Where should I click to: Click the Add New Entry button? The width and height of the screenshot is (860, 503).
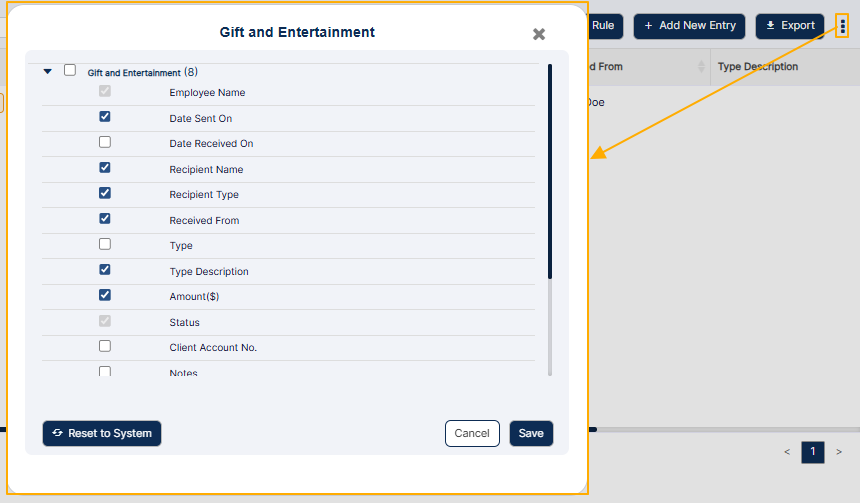coord(689,26)
